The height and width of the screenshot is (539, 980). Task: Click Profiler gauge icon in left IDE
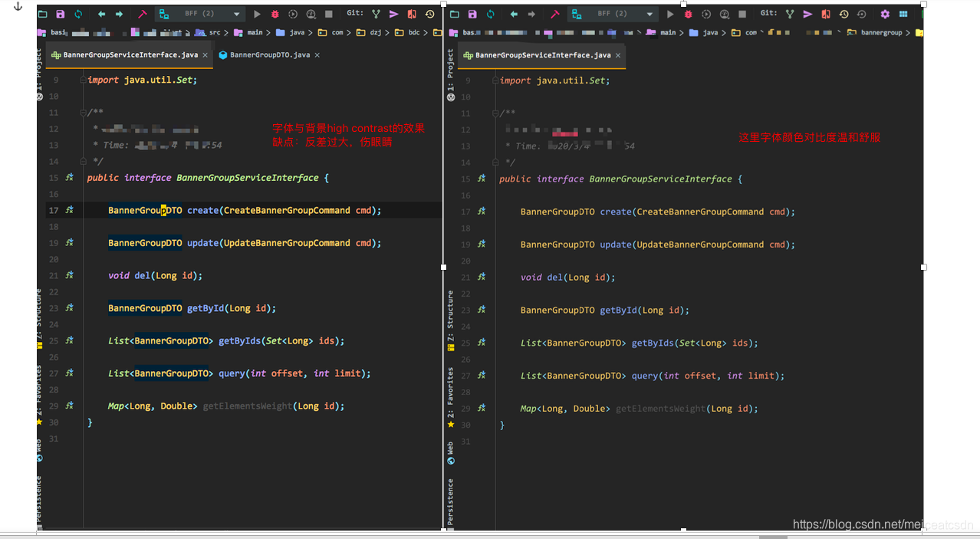pyautogui.click(x=311, y=14)
